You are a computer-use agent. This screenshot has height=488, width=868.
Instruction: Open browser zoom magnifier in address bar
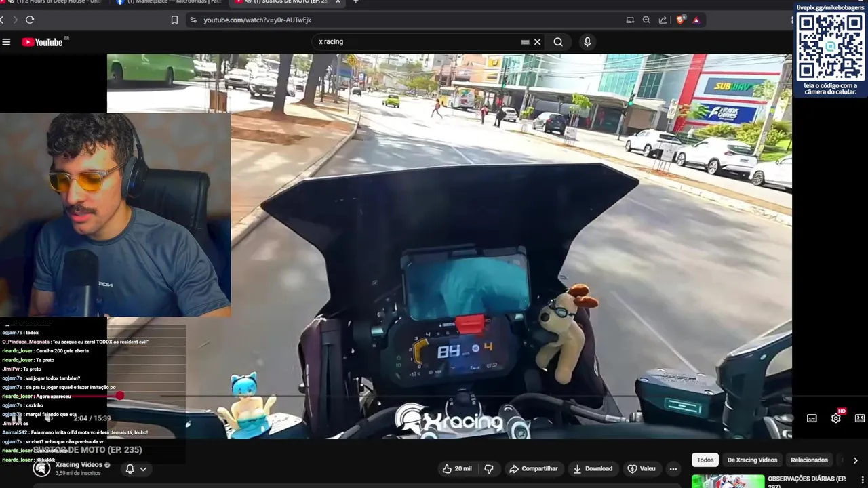click(646, 20)
